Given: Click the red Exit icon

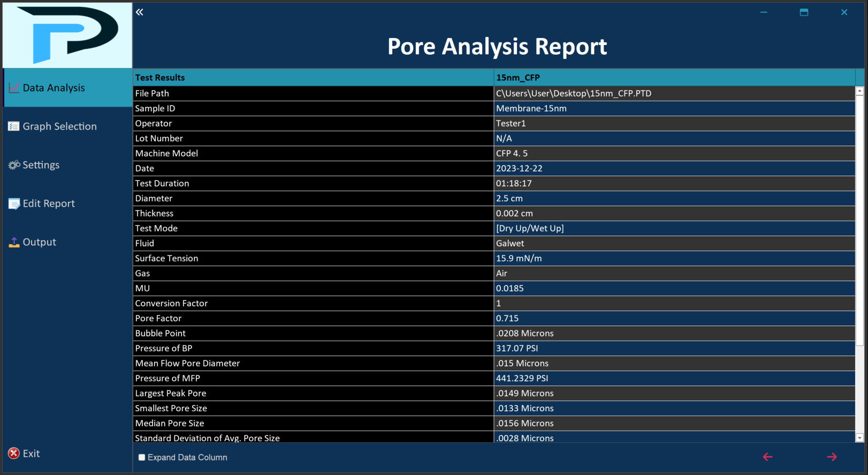Looking at the screenshot, I should point(14,454).
